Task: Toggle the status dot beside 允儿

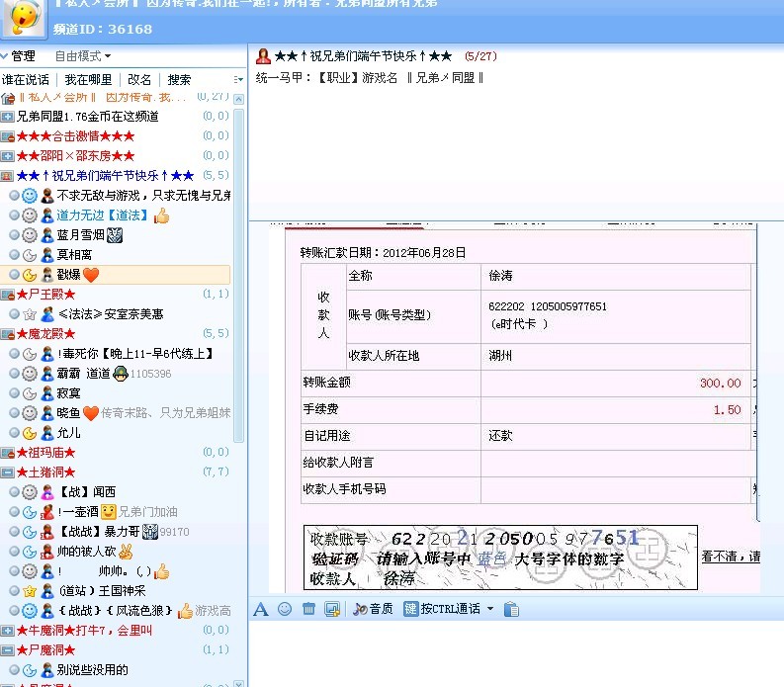Action: pyautogui.click(x=14, y=432)
